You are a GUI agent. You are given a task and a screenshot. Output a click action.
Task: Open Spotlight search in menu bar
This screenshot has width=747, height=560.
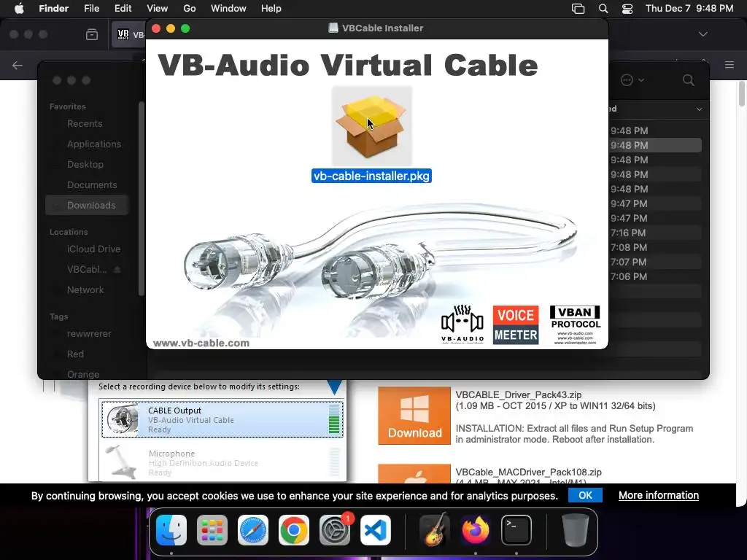[603, 9]
